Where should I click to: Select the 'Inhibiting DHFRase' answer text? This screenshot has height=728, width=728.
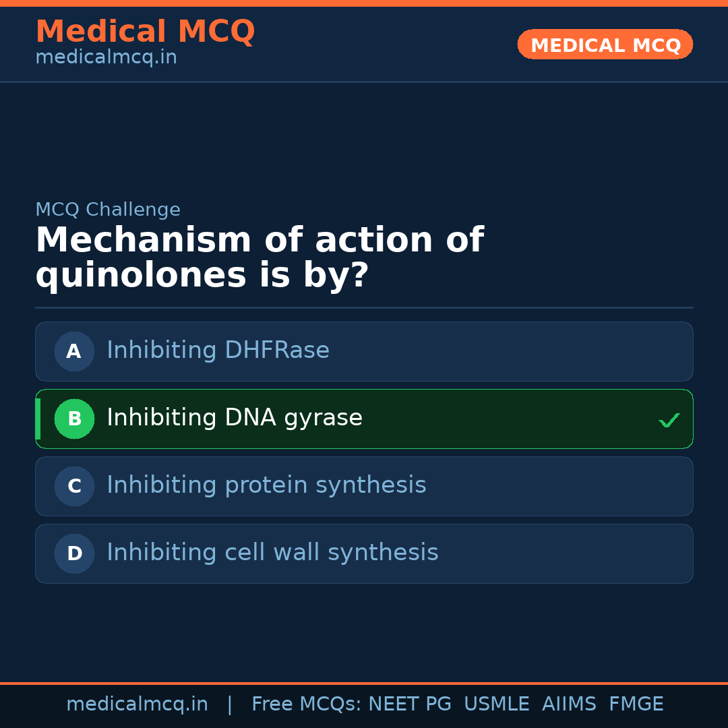[218, 351]
